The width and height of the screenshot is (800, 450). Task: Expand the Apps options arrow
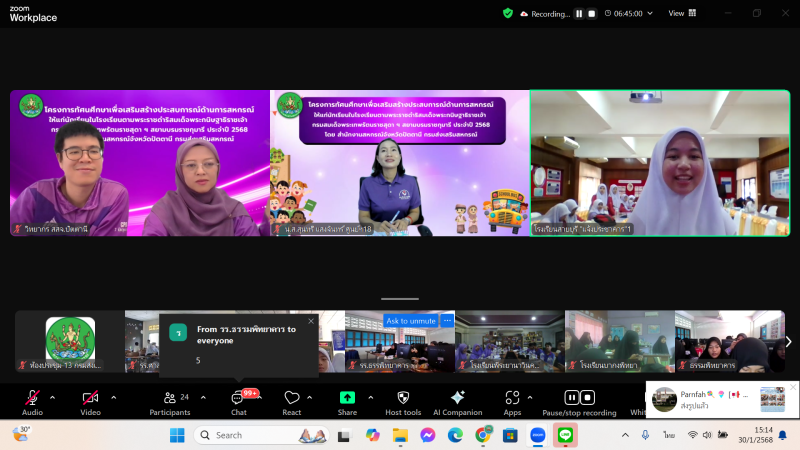(530, 397)
